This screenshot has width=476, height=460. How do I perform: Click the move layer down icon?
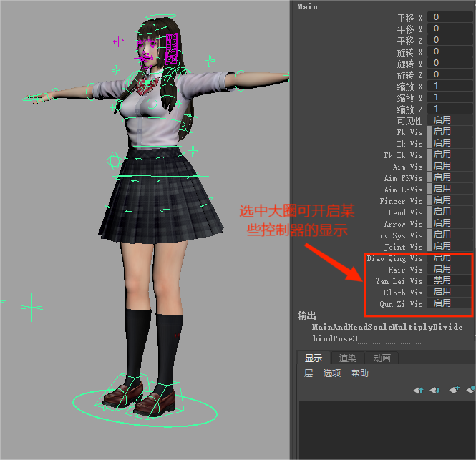436,390
